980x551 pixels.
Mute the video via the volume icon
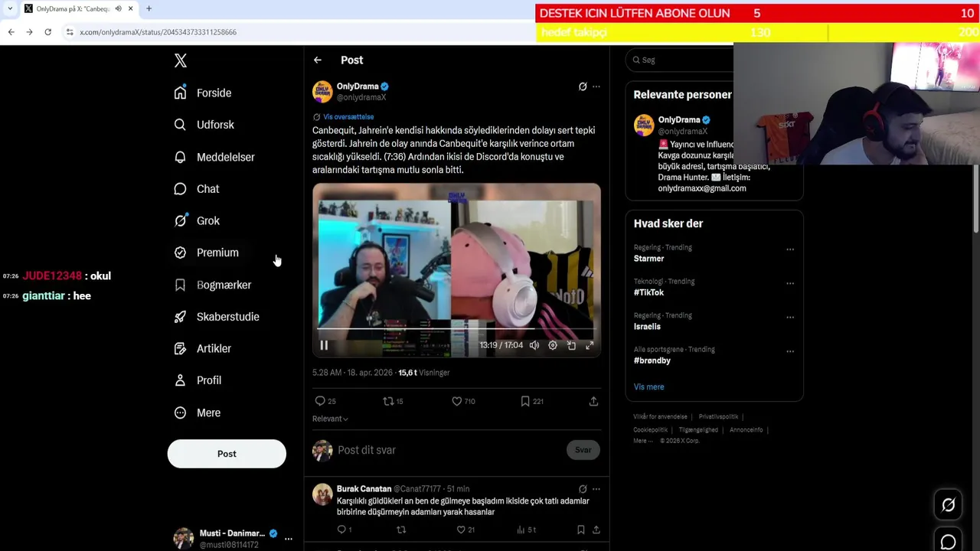pyautogui.click(x=534, y=346)
